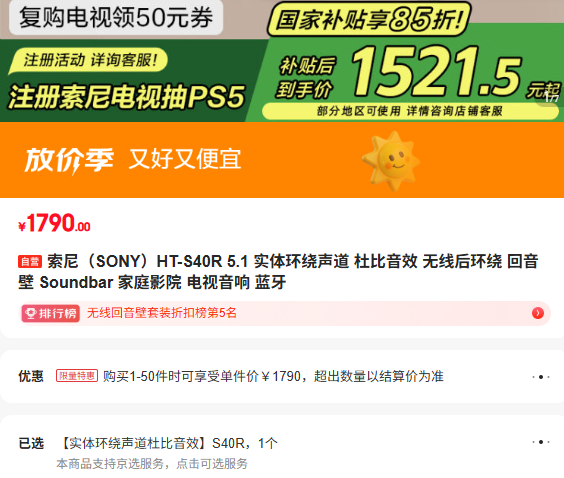Screen dimensions: 564x478
Task: Tap the image page counter on the banner
Action: pos(552,98)
